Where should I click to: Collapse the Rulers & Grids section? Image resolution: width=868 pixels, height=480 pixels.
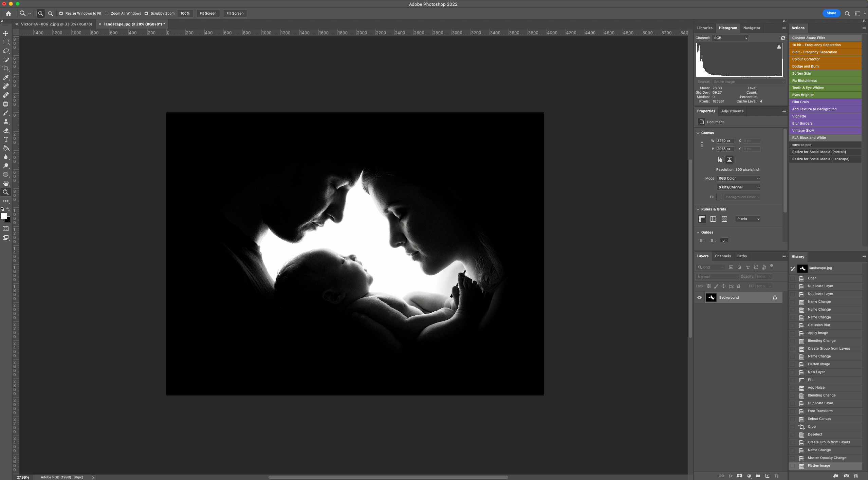[698, 209]
